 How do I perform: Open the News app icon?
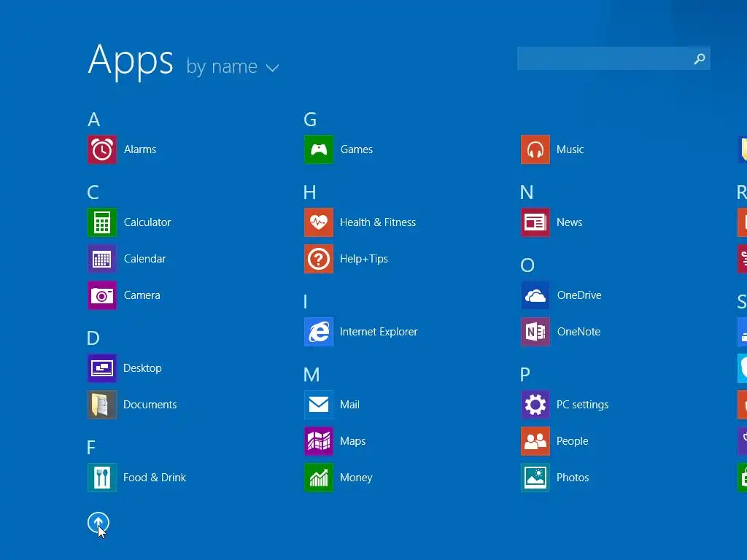tap(535, 222)
